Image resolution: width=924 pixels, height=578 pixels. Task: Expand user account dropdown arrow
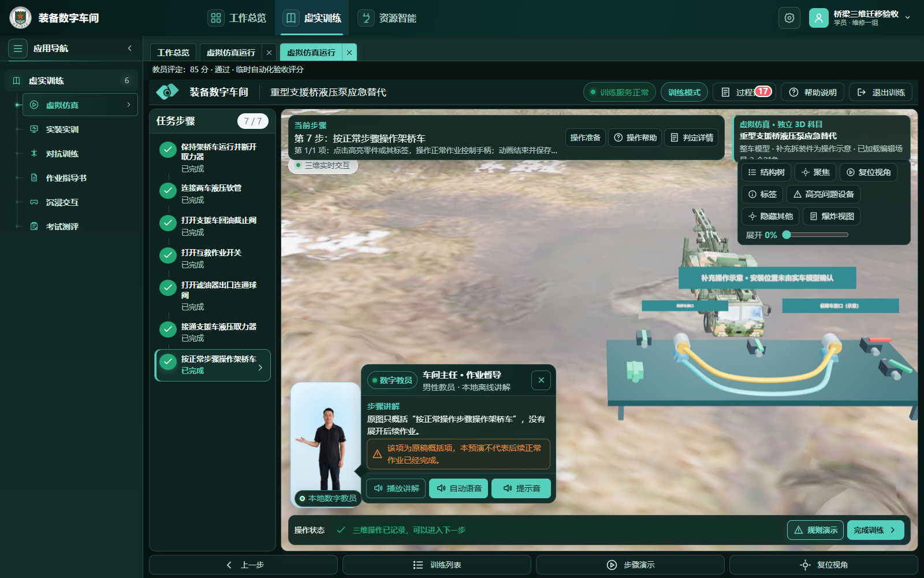pos(908,17)
